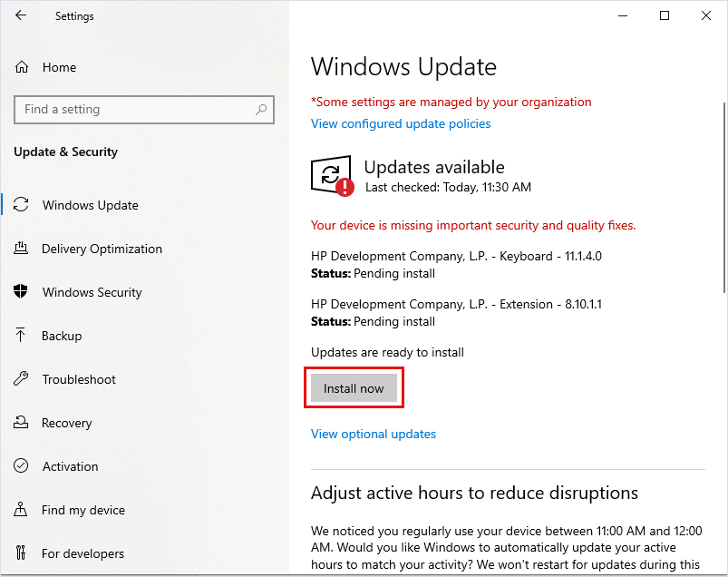Maximize the Settings window
The width and height of the screenshot is (728, 577).
coord(665,15)
